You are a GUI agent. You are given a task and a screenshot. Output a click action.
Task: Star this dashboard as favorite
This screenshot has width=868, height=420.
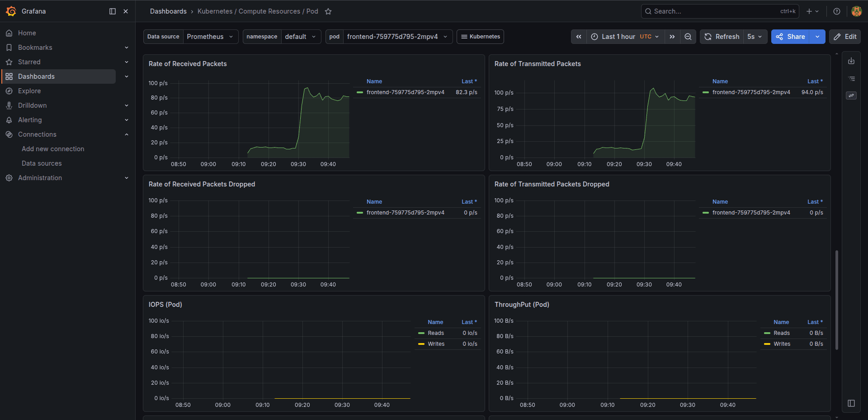pos(328,11)
